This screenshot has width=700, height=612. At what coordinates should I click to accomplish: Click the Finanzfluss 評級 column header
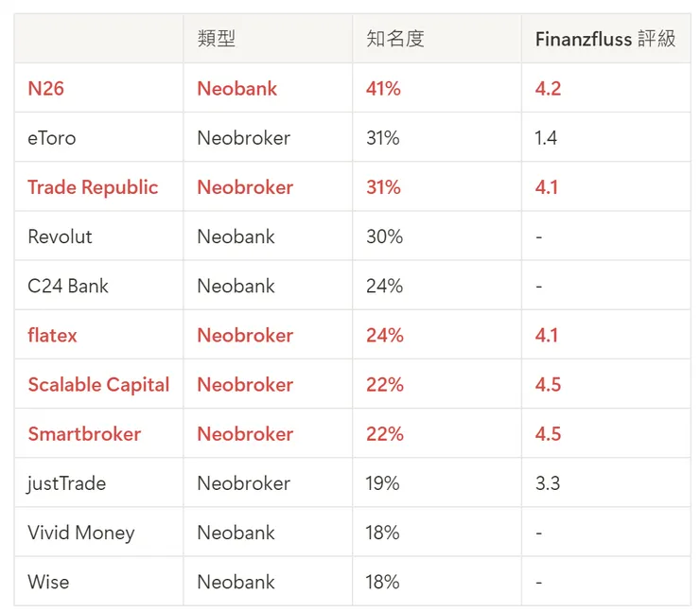(605, 39)
